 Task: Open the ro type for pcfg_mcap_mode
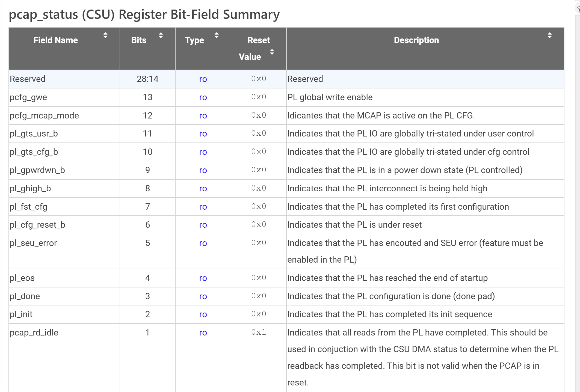click(x=203, y=115)
